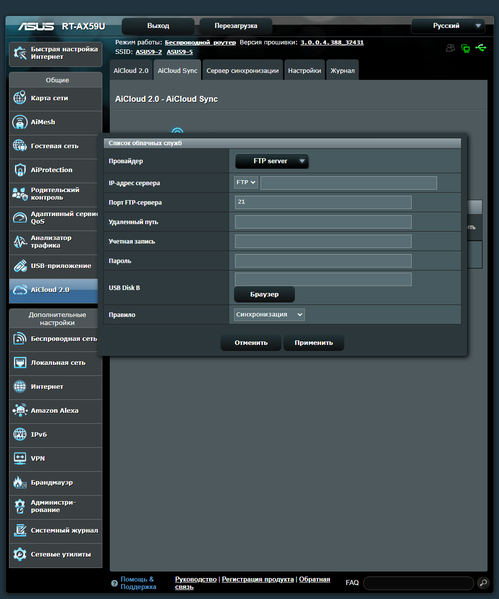Open the firmware version link
Image resolution: width=499 pixels, height=599 pixels.
point(332,42)
